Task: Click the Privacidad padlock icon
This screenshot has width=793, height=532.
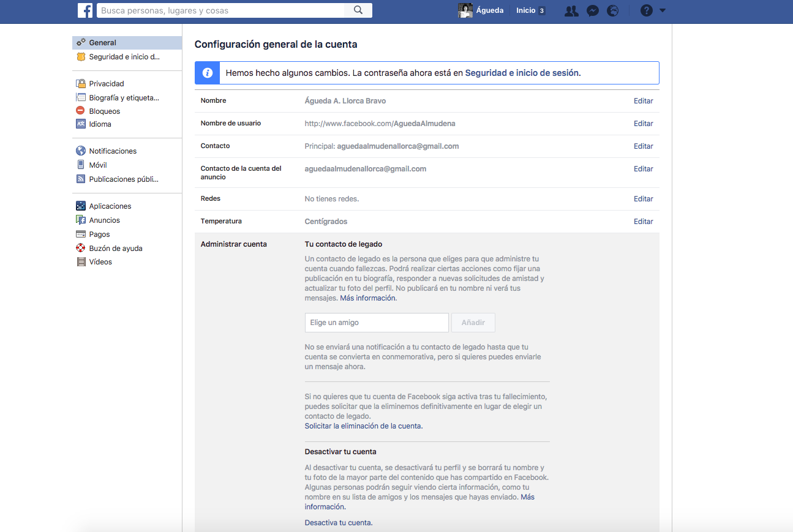Action: coord(81,83)
